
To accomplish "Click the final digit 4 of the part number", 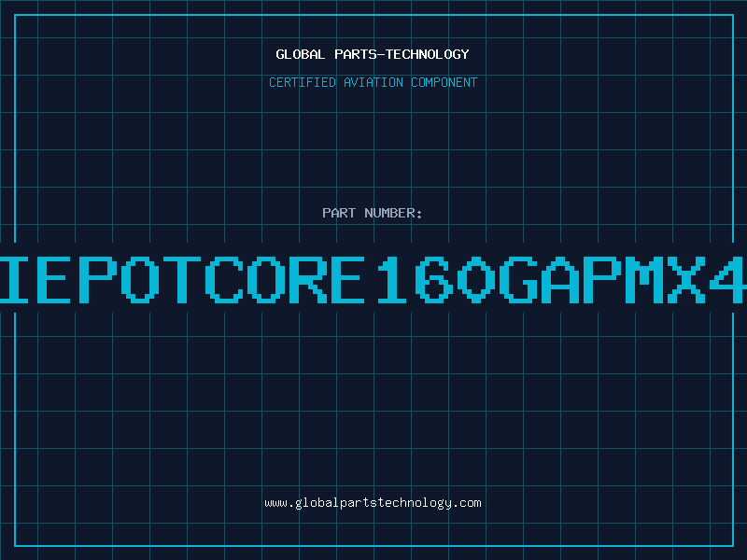I will pyautogui.click(x=728, y=280).
